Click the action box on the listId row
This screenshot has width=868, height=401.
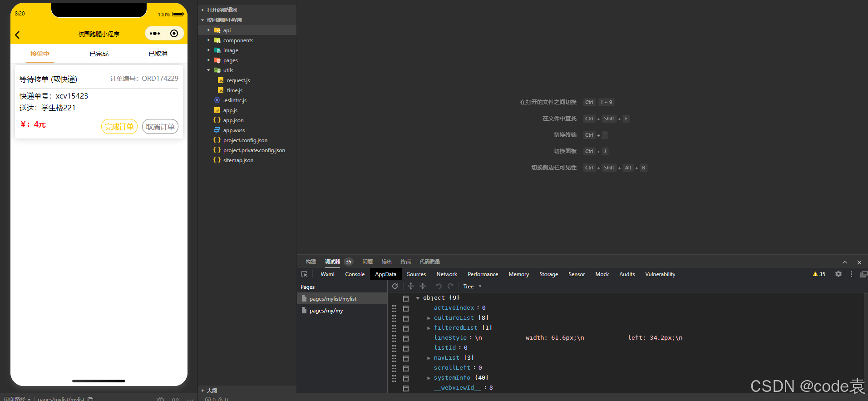click(x=406, y=348)
